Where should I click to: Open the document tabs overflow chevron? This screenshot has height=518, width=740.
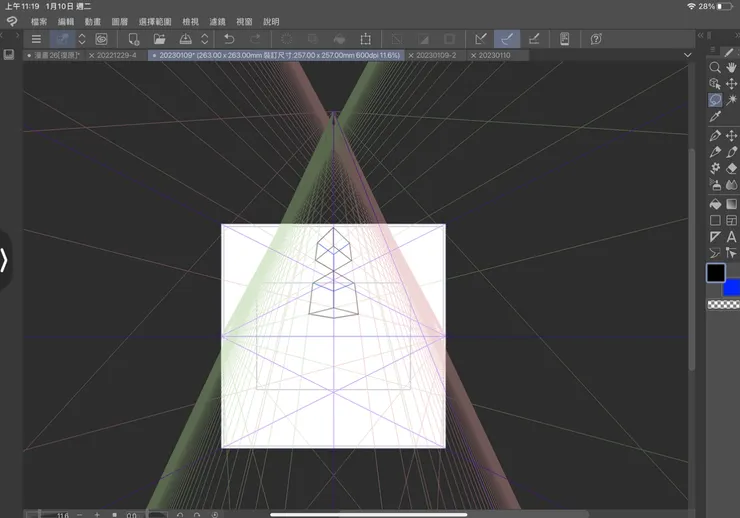click(688, 55)
